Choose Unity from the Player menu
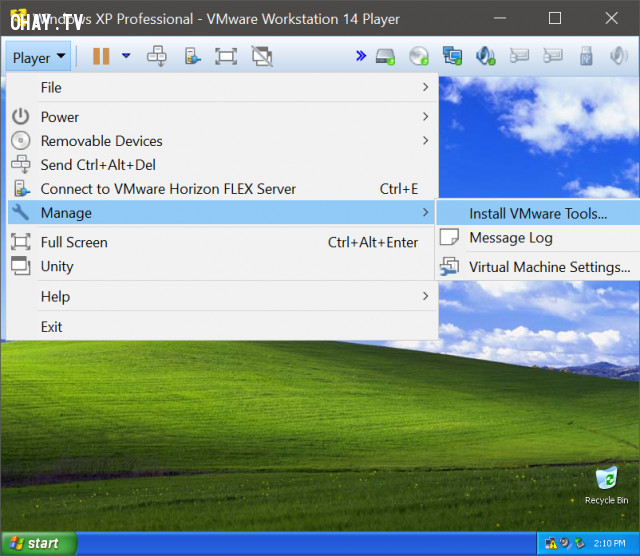Screen dimensions: 640x556 click(x=222, y=266)
